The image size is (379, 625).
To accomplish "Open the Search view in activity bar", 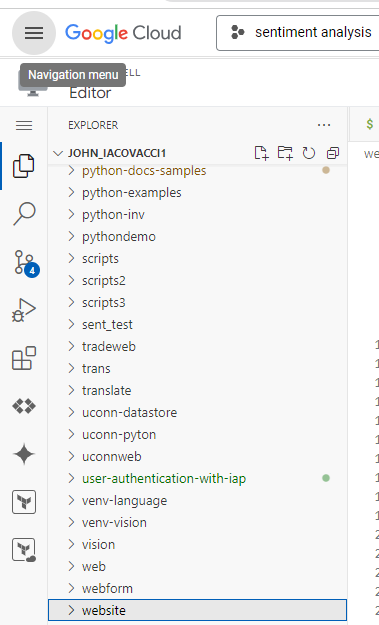I will pyautogui.click(x=24, y=214).
